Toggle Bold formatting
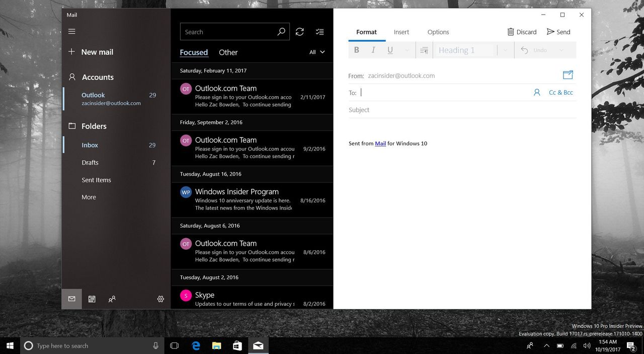The height and width of the screenshot is (354, 644). [357, 50]
